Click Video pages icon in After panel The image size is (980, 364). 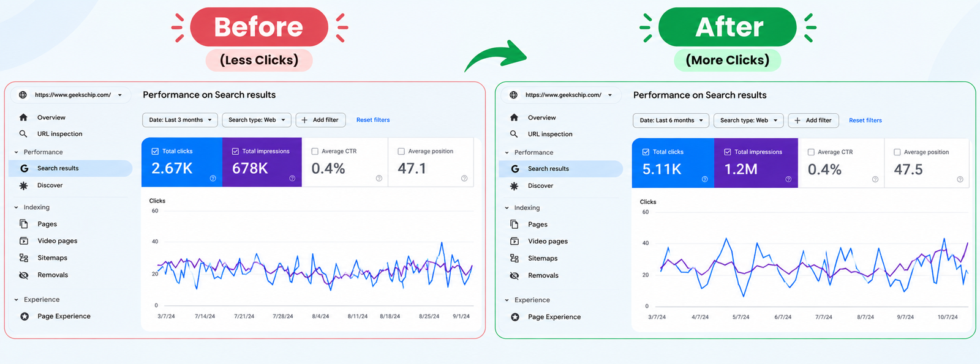tap(514, 242)
